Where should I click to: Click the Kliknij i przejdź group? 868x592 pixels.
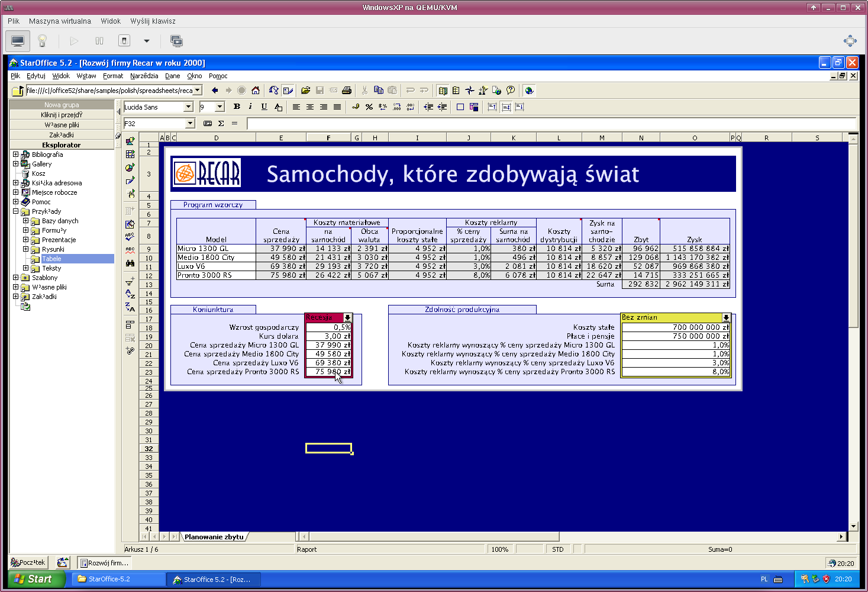click(x=62, y=115)
